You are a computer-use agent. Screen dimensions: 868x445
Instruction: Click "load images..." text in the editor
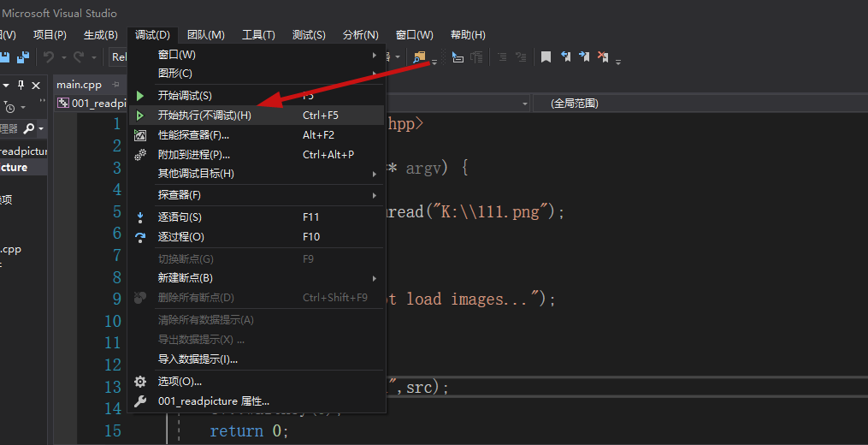pyautogui.click(x=472, y=300)
